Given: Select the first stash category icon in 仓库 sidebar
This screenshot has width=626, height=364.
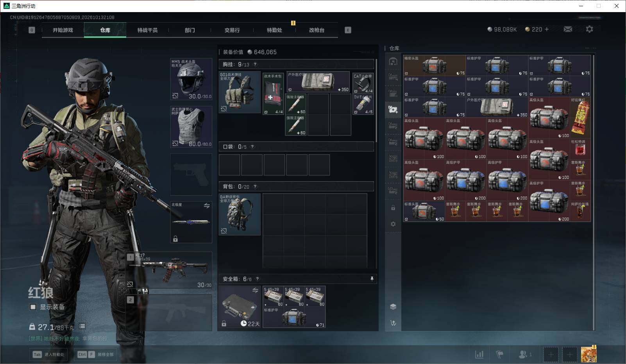Looking at the screenshot, I should point(393,61).
